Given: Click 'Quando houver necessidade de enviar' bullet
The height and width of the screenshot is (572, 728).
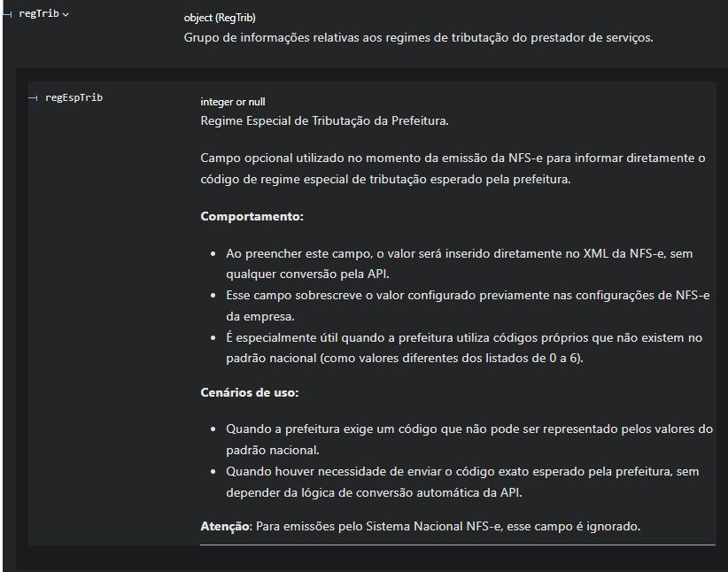Looking at the screenshot, I should 462,481.
